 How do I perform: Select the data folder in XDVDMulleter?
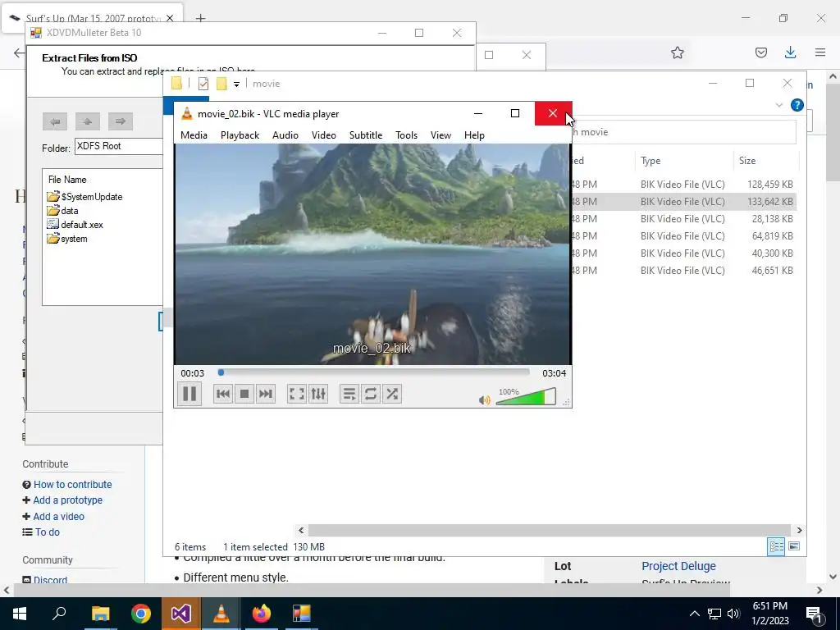tap(63, 211)
